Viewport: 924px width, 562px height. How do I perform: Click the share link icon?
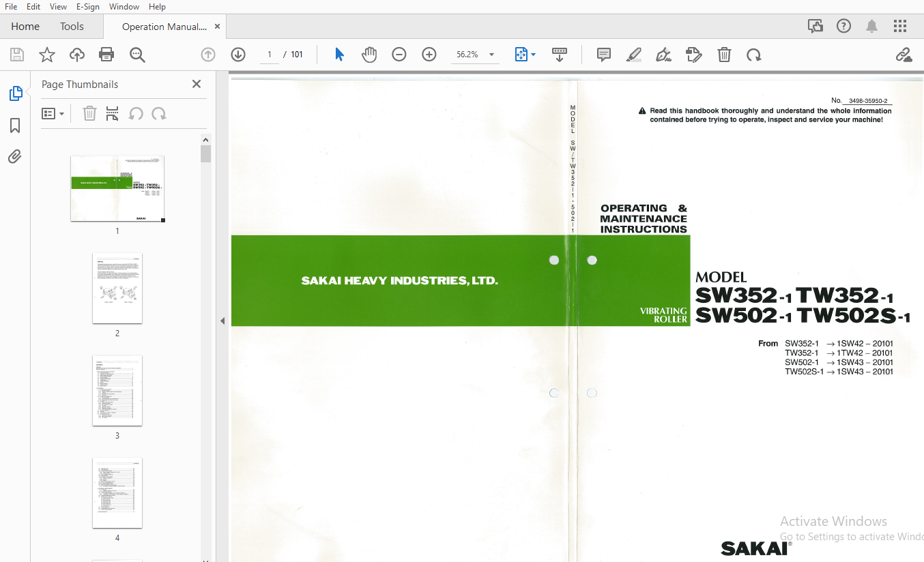point(904,55)
